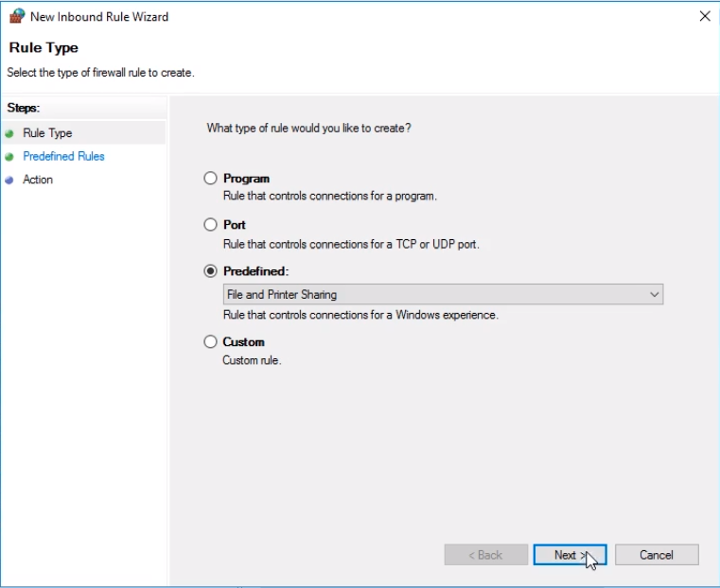Jump to the Action step in sidebar
The height and width of the screenshot is (588, 720).
[38, 180]
